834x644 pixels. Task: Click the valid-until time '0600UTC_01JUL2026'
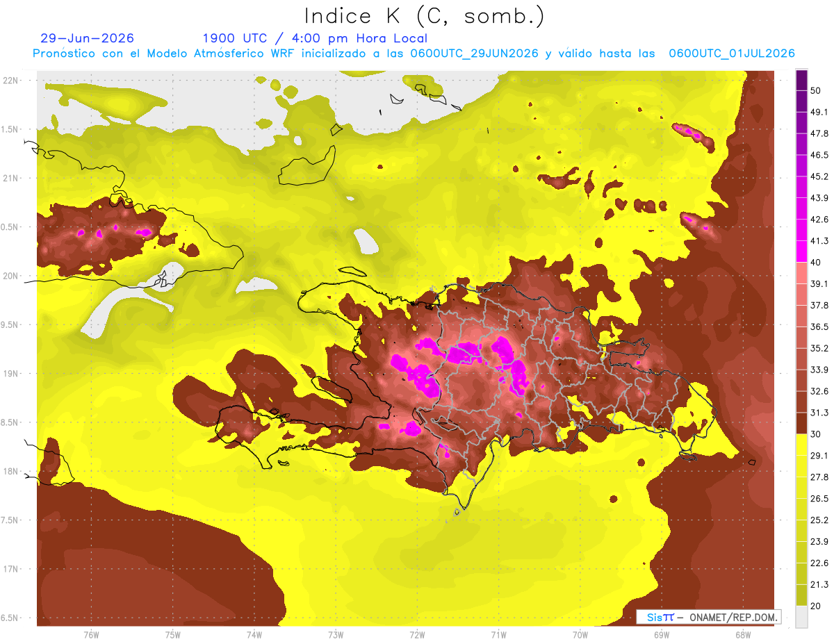pyautogui.click(x=732, y=53)
